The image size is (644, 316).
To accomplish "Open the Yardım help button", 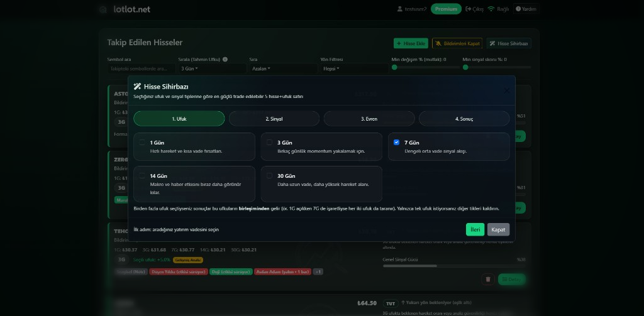I will [x=526, y=9].
